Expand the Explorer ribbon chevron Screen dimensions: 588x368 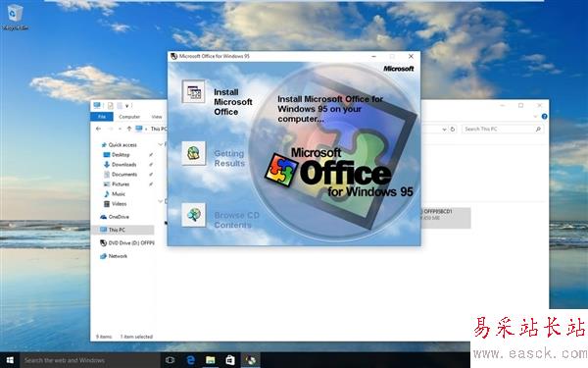tap(535, 117)
